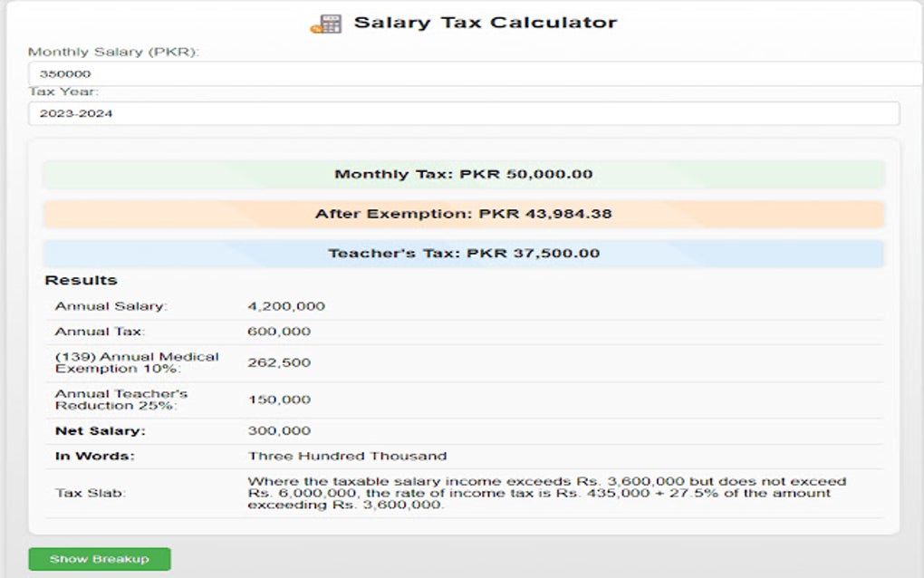This screenshot has height=578, width=924.
Task: Click the Salary Tax Calculator title
Action: coord(484,21)
